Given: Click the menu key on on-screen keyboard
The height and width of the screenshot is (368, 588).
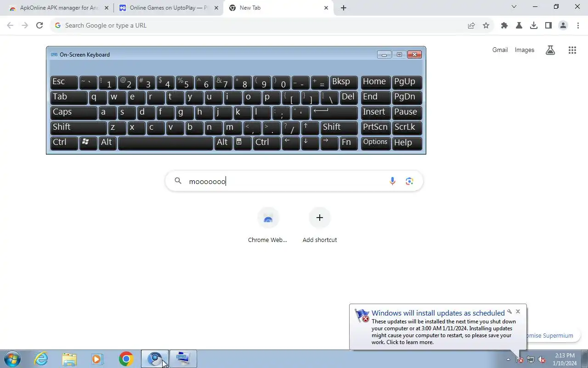Looking at the screenshot, I should [x=242, y=143].
